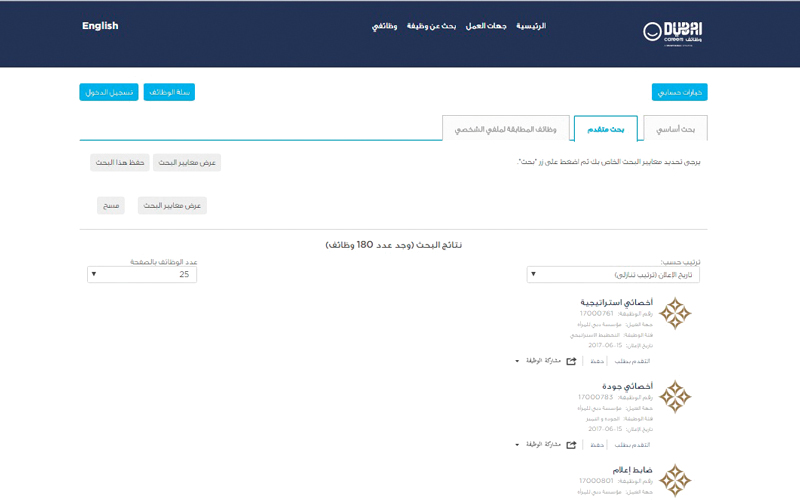Screen dimensions: 800x500
Task: Expand share dropdown arrow for أخصائي استراتيجية
Action: 518,361
